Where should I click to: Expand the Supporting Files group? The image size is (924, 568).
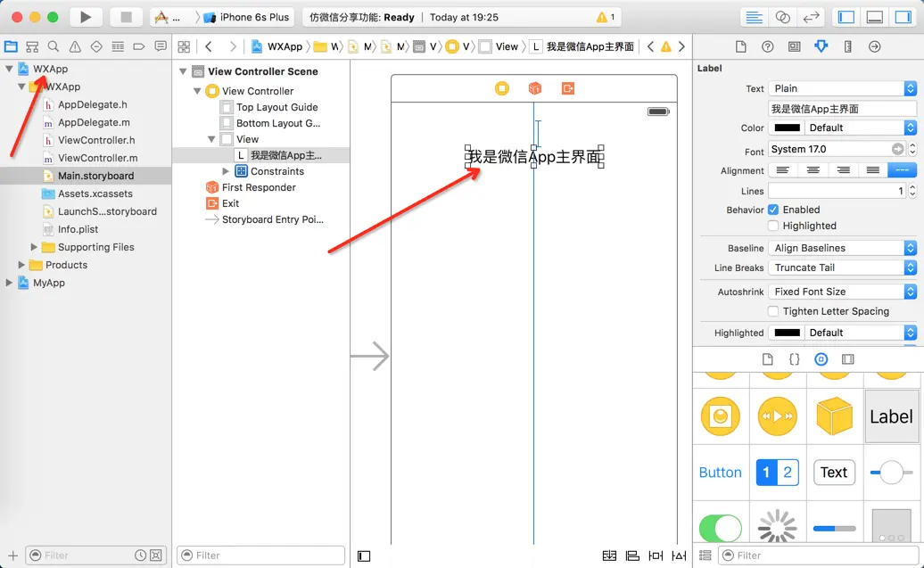point(34,247)
